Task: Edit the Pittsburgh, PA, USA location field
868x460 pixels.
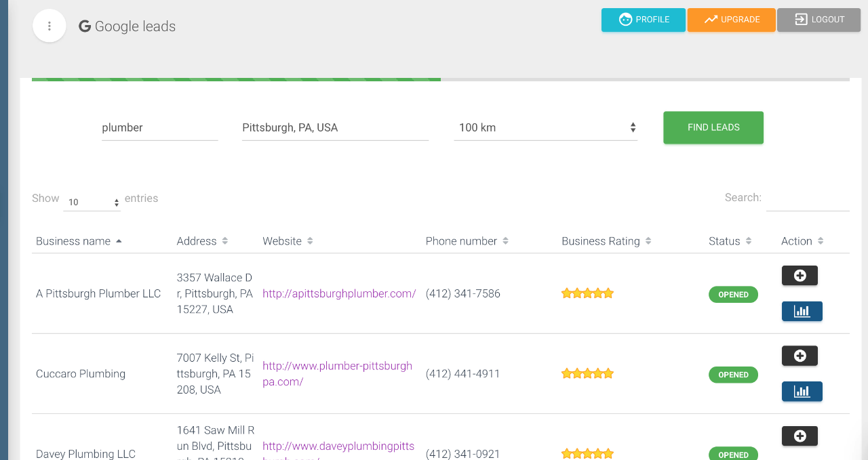Action: pyautogui.click(x=335, y=127)
